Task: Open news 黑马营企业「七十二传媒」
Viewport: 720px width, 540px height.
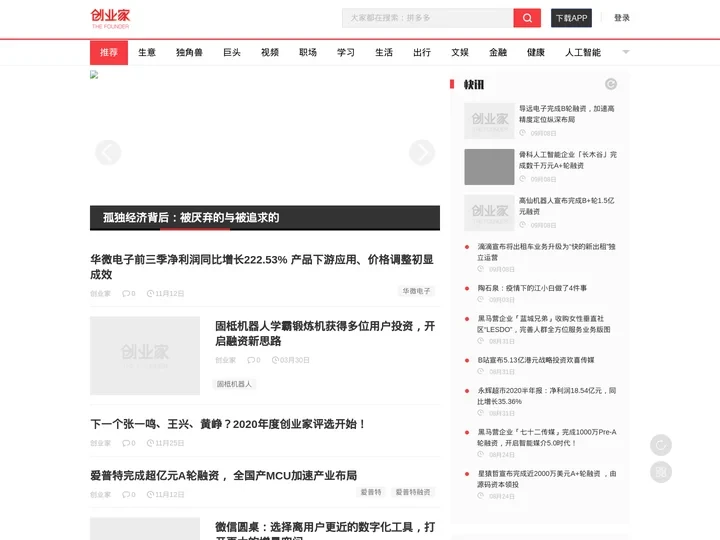Action: [x=547, y=437]
